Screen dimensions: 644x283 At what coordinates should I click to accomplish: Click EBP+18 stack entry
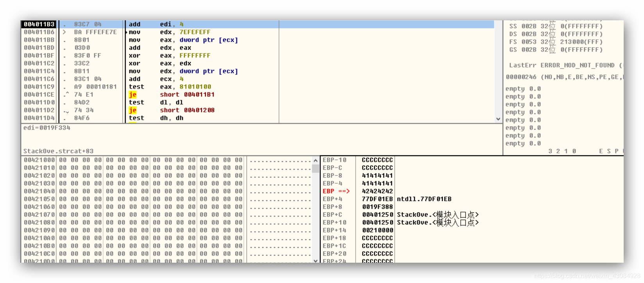334,238
